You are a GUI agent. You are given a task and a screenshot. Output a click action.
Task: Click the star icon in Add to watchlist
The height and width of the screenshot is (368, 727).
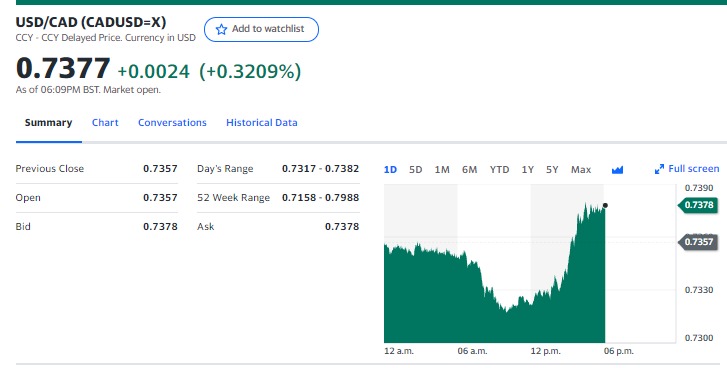(221, 30)
